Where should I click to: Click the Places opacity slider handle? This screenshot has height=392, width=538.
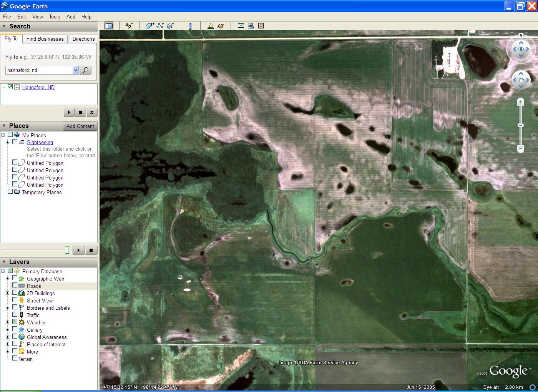pyautogui.click(x=67, y=250)
